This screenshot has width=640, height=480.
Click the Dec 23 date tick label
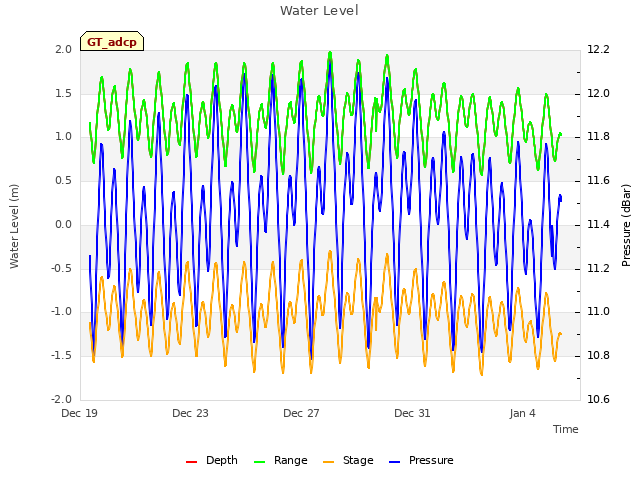[x=190, y=413]
